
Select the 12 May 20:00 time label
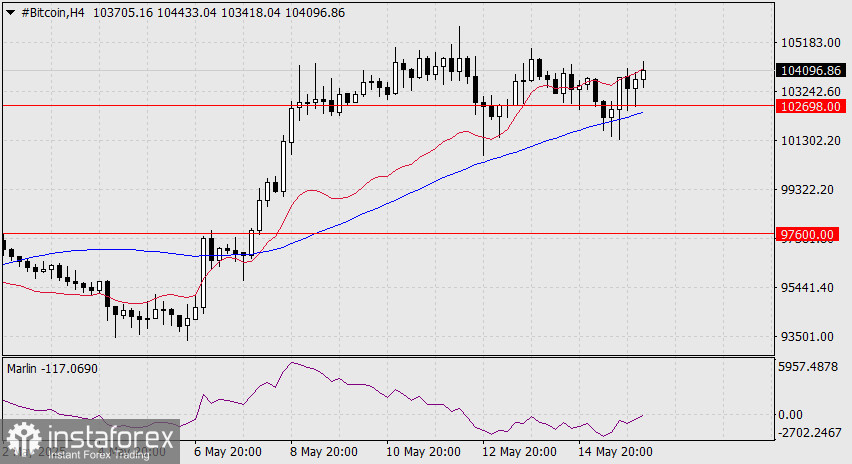pyautogui.click(x=519, y=452)
